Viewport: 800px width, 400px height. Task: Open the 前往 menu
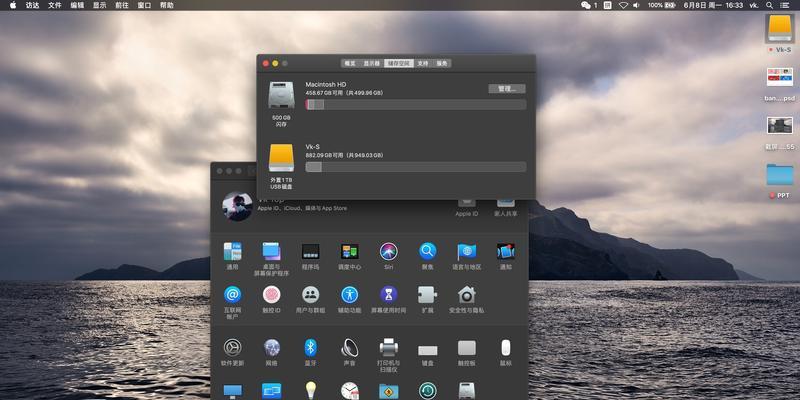coord(122,5)
